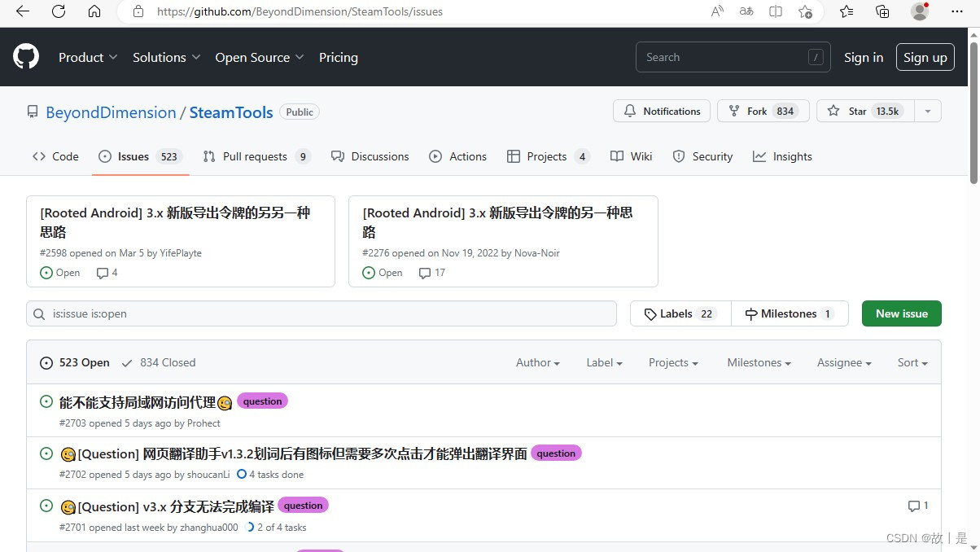This screenshot has height=552, width=980.
Task: Open the Sort dropdown
Action: coord(912,362)
